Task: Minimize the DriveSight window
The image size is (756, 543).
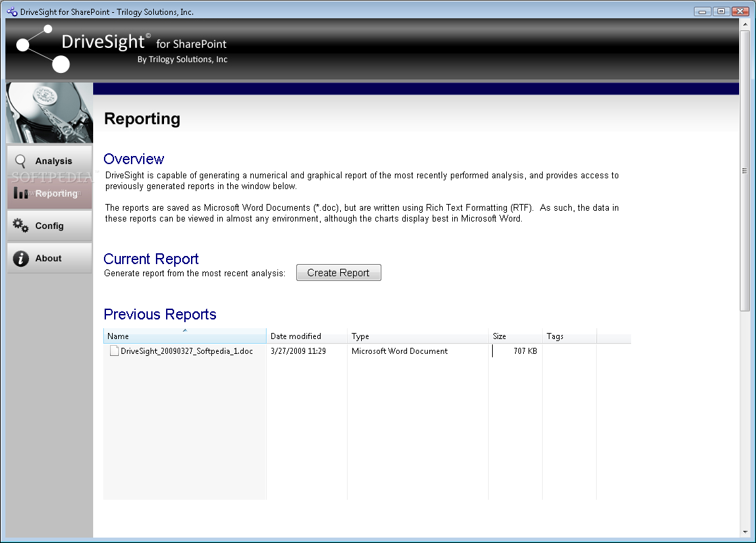Action: (x=703, y=11)
